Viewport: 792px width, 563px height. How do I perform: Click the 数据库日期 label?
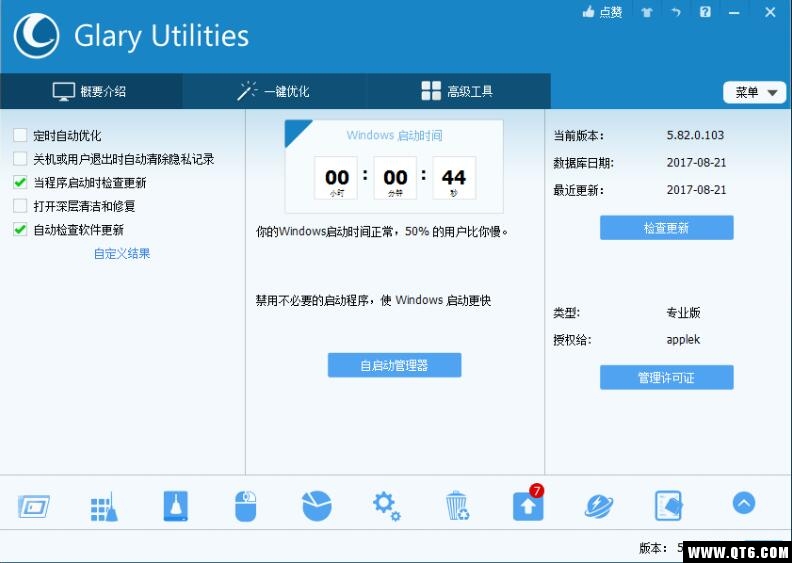(583, 163)
